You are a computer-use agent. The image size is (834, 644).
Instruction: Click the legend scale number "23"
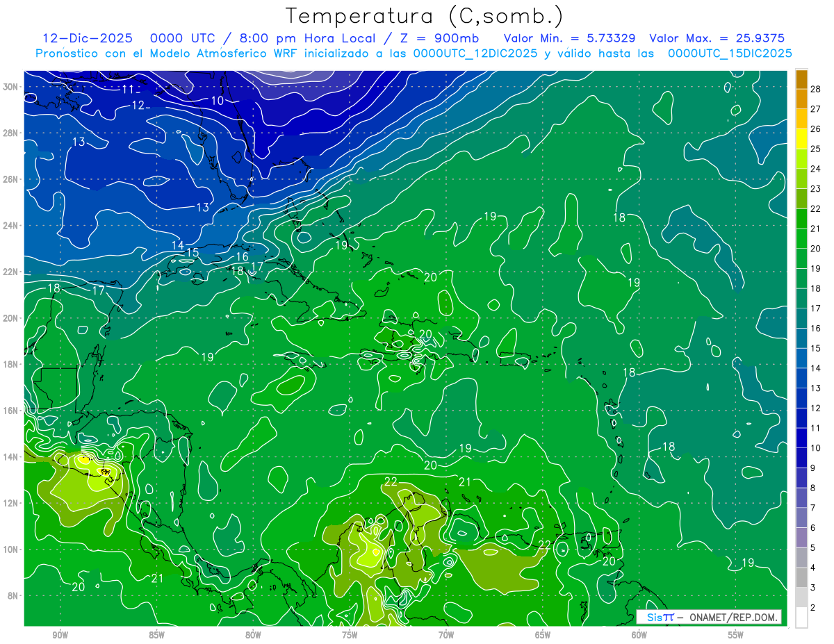tap(816, 188)
